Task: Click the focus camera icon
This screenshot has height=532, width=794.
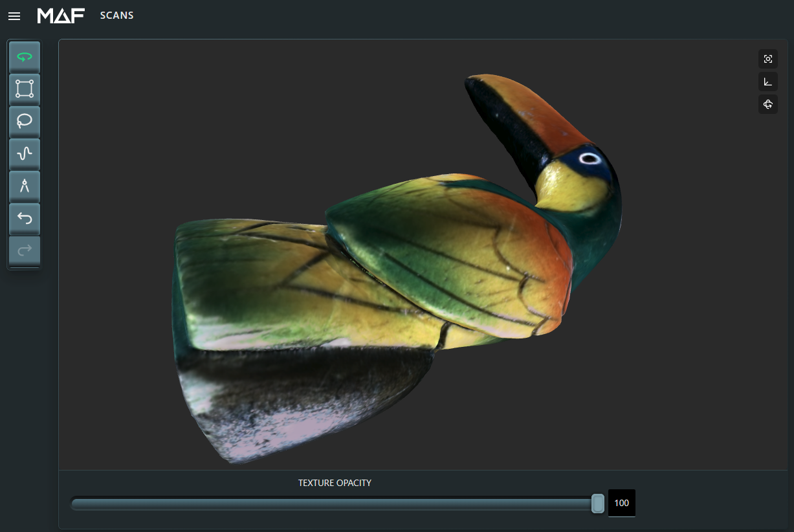Action: tap(767, 59)
